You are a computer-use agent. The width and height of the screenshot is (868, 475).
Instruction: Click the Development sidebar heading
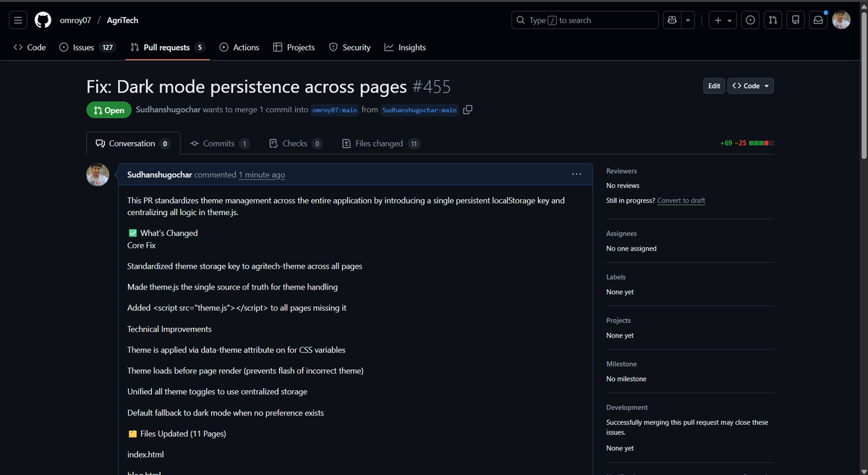627,408
